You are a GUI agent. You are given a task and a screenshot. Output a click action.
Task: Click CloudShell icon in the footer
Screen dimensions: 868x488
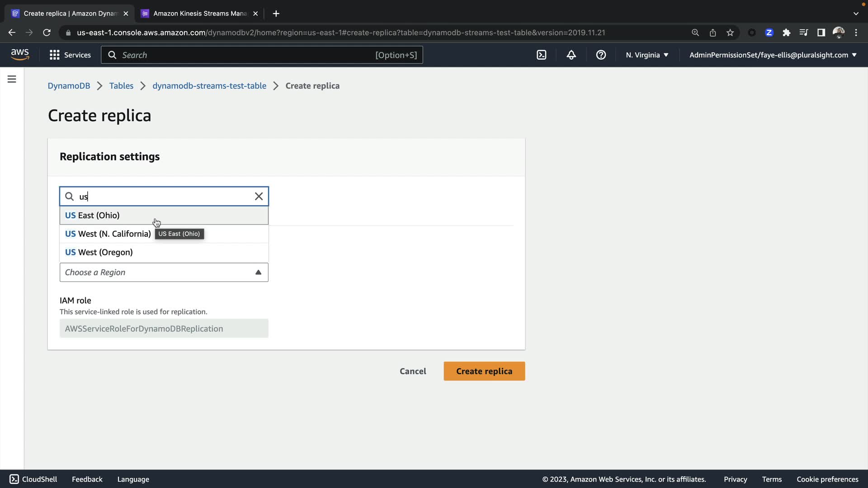click(x=14, y=479)
